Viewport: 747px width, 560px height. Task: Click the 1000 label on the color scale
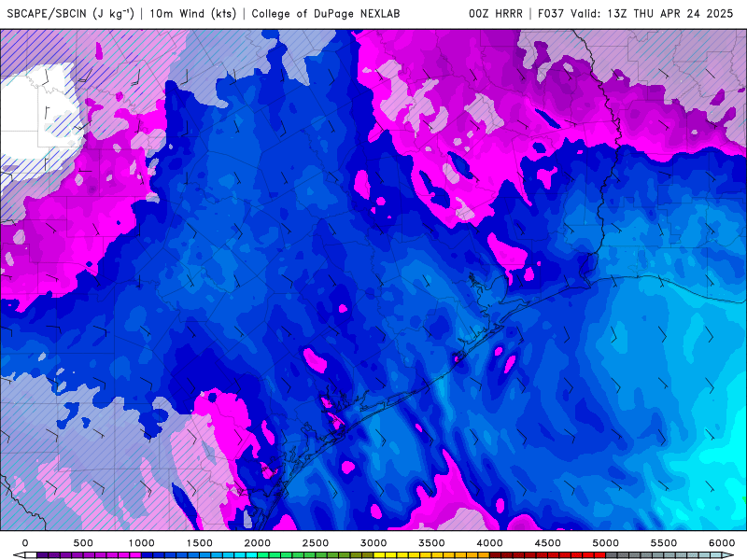coord(142,543)
